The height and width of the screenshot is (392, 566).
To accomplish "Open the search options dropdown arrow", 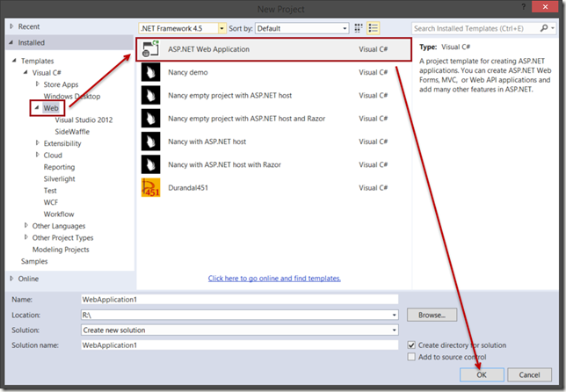I will (553, 28).
